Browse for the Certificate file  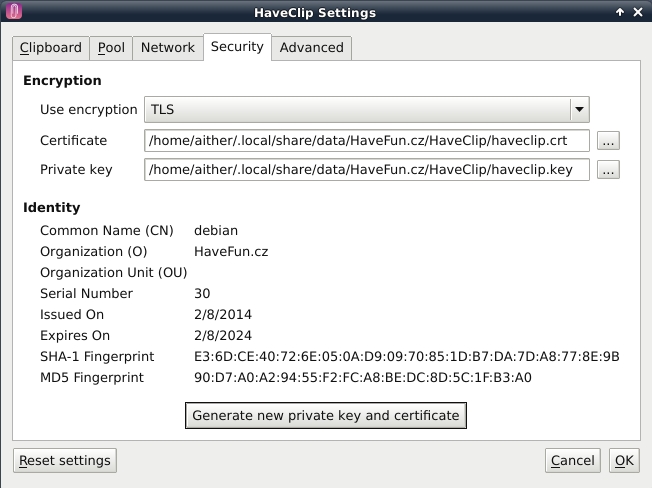(609, 141)
